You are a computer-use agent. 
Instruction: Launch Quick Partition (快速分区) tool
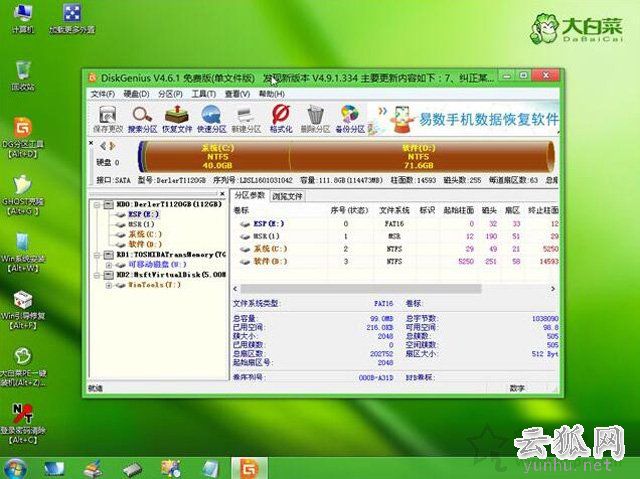[211, 119]
